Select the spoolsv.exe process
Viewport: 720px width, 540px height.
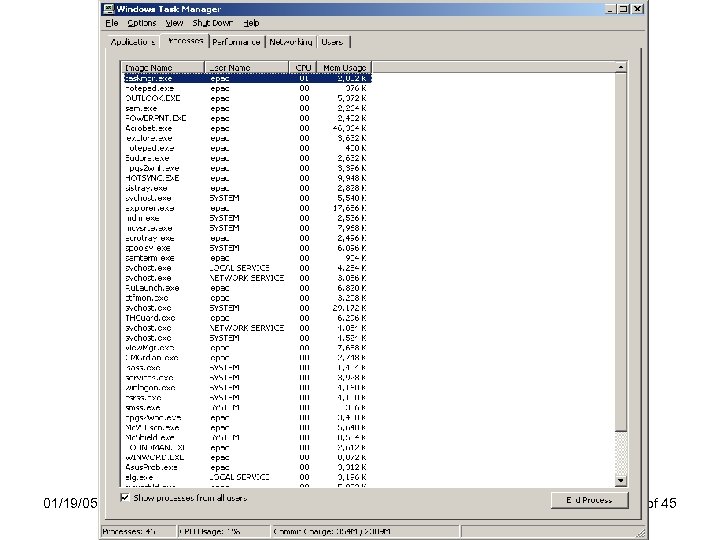tap(247, 248)
